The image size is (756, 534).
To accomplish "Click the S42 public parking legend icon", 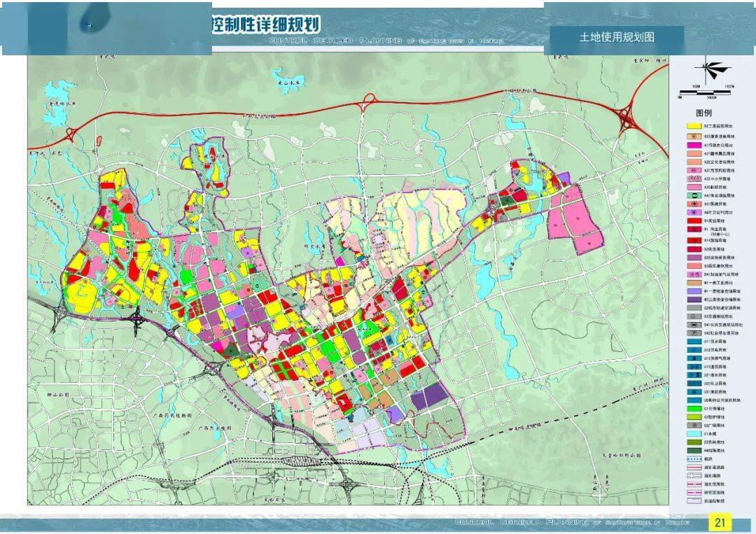I will [693, 332].
